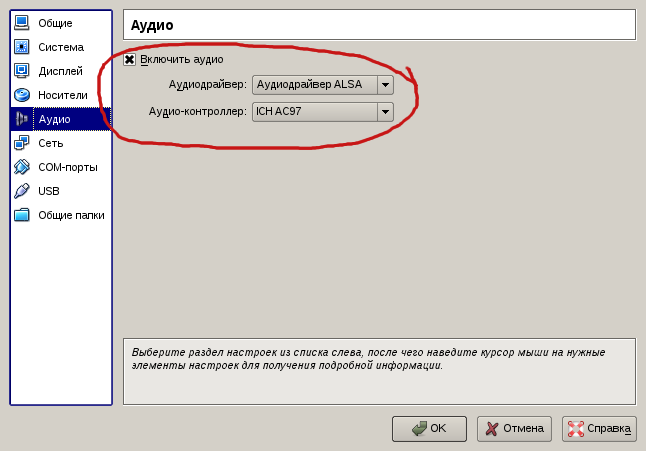Open the Система settings section

61,47
